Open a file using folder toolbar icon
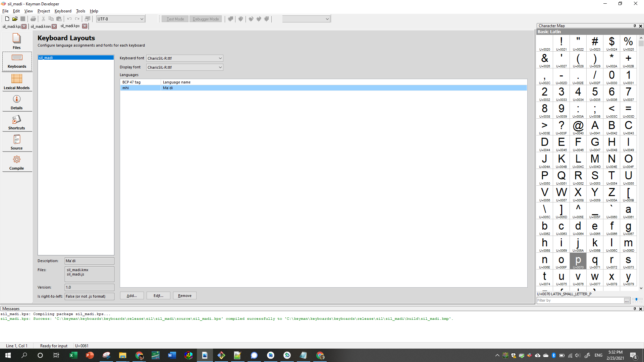Screen dimensions: 644x362 pos(15,19)
